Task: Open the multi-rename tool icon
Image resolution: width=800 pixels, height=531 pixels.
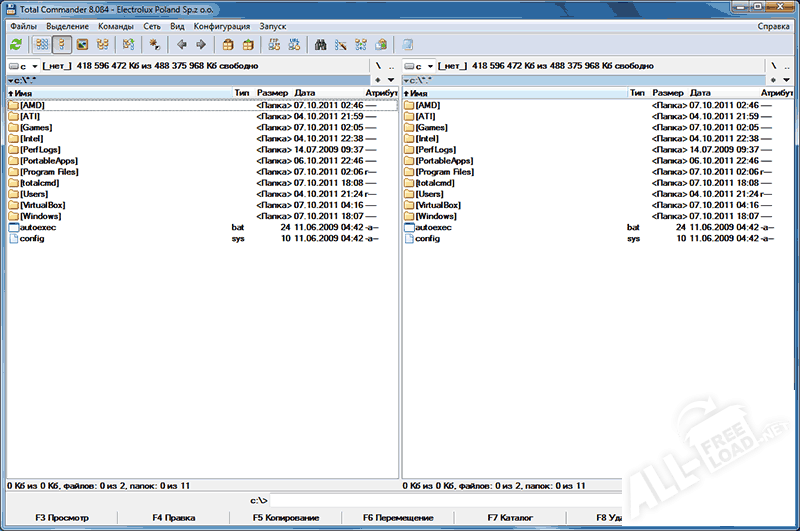Action: click(341, 44)
